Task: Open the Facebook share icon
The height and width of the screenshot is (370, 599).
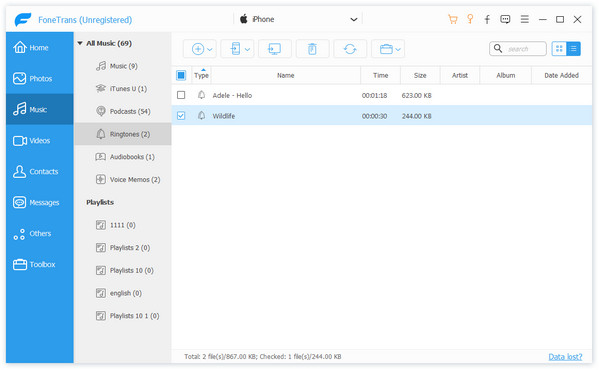Action: point(487,19)
